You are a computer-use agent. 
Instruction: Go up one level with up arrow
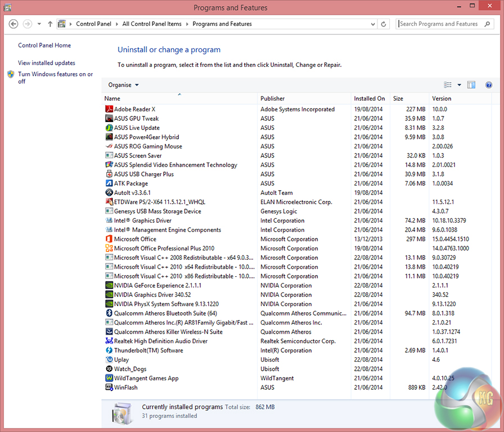50,24
